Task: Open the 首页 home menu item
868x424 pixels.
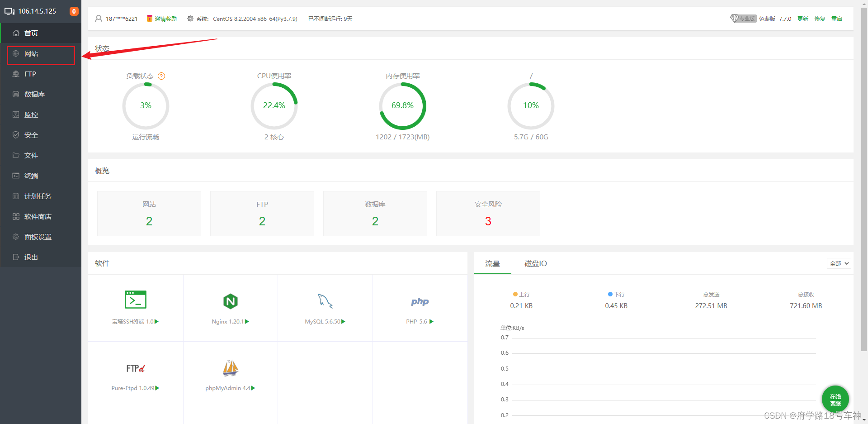Action: click(41, 33)
